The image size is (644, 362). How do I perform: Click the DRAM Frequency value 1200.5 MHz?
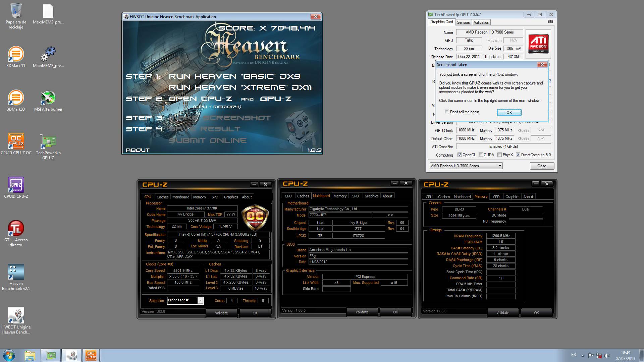click(x=500, y=236)
